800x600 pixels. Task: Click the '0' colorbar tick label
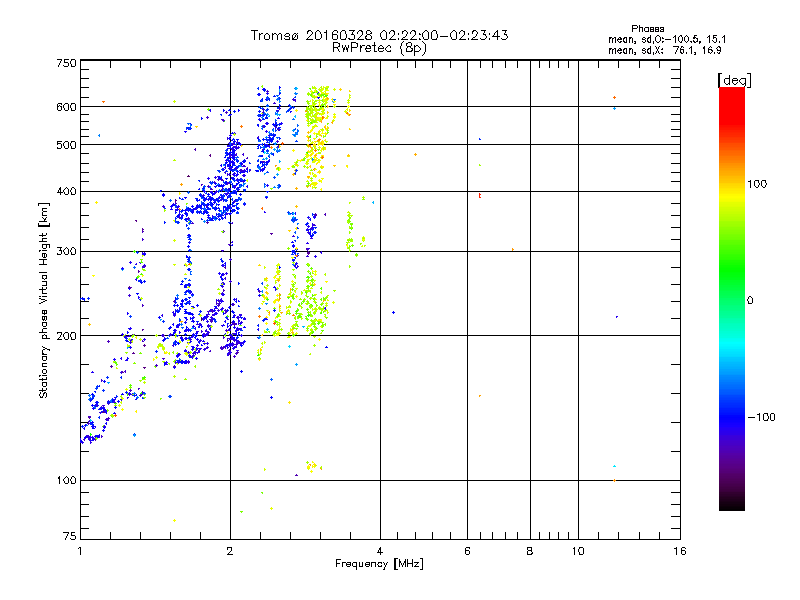pyautogui.click(x=750, y=300)
